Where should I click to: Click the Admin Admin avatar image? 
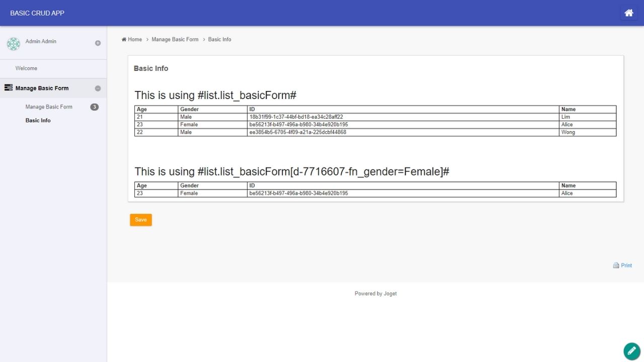tap(14, 44)
